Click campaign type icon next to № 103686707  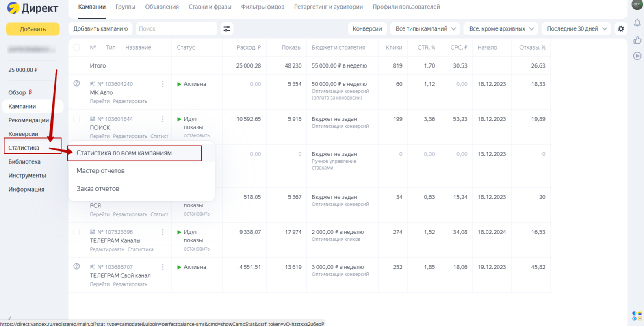pos(92,267)
